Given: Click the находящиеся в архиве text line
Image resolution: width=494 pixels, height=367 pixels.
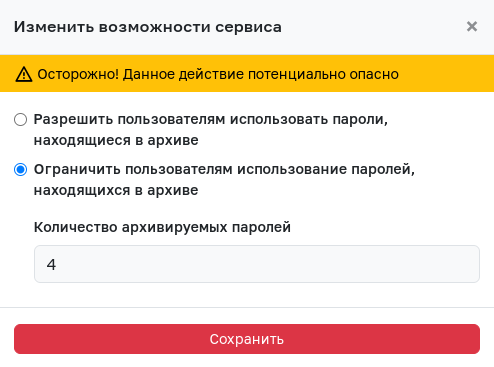Looking at the screenshot, I should click(x=116, y=140).
